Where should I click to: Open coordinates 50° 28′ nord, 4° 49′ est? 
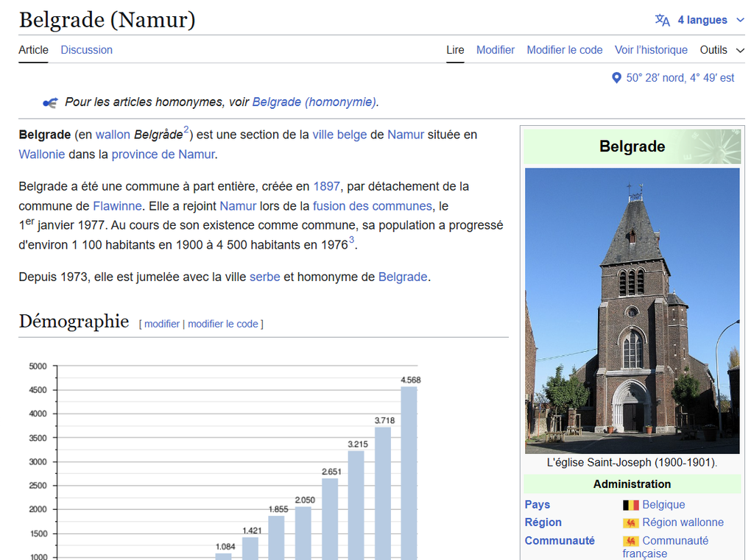(680, 78)
